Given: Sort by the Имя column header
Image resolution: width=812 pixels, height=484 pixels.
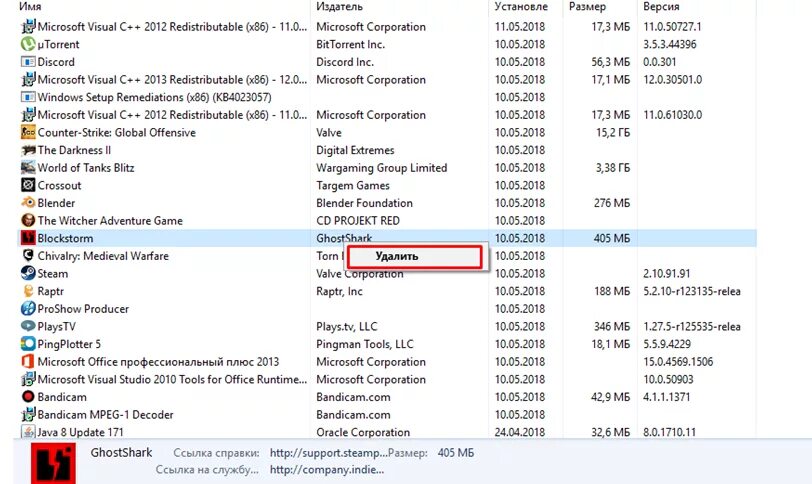Looking at the screenshot, I should (x=30, y=7).
